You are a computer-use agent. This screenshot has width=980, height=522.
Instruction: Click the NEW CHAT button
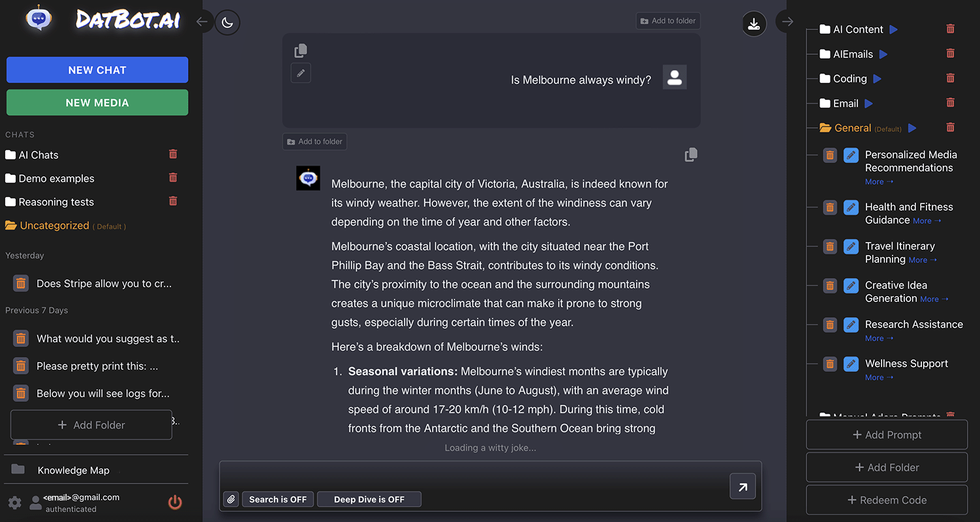click(x=97, y=70)
